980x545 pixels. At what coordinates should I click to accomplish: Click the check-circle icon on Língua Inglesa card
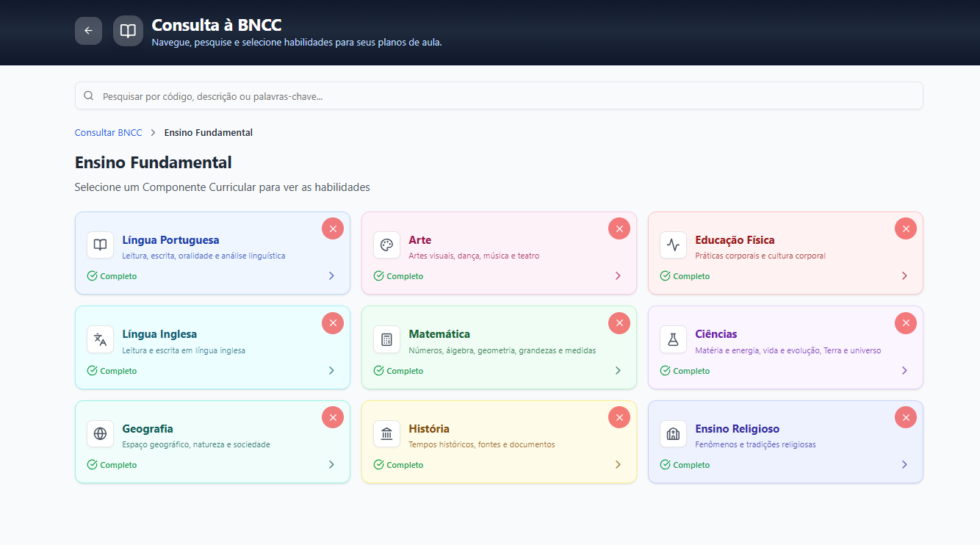point(92,371)
